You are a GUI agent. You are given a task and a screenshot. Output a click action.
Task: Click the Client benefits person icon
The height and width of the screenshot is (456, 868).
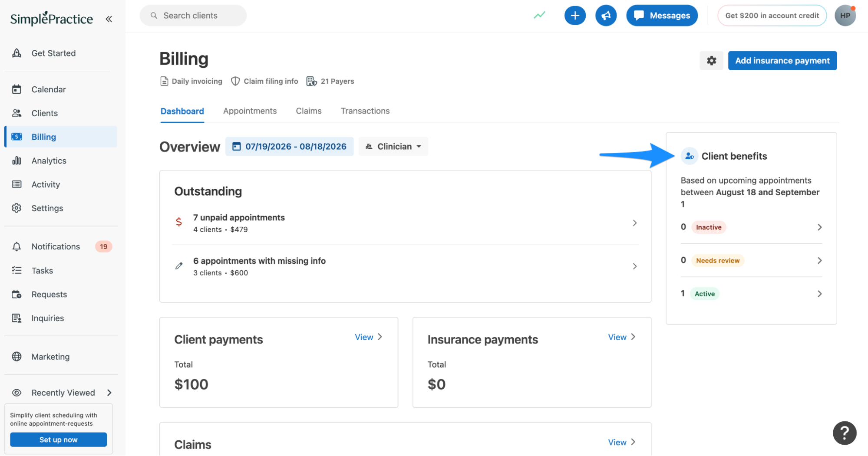coord(689,156)
